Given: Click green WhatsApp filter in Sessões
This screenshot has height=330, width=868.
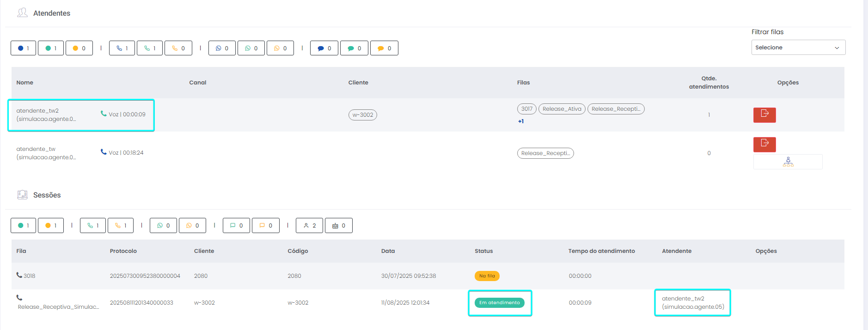Looking at the screenshot, I should pyautogui.click(x=163, y=226).
